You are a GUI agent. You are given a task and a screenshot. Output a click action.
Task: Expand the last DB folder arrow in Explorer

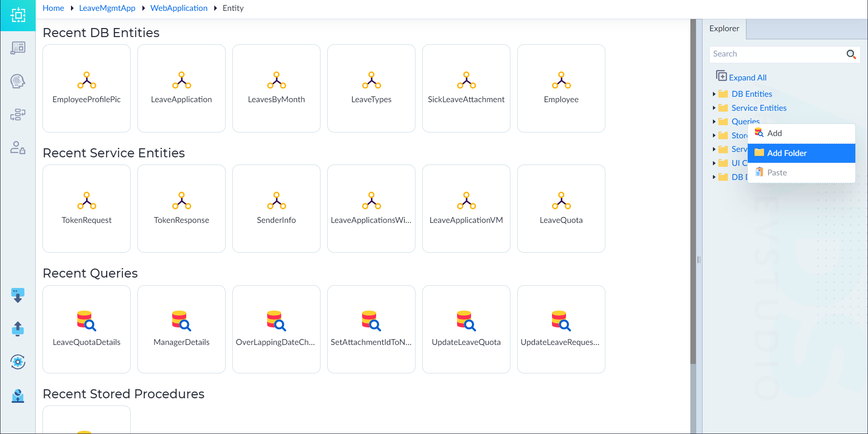coord(714,177)
